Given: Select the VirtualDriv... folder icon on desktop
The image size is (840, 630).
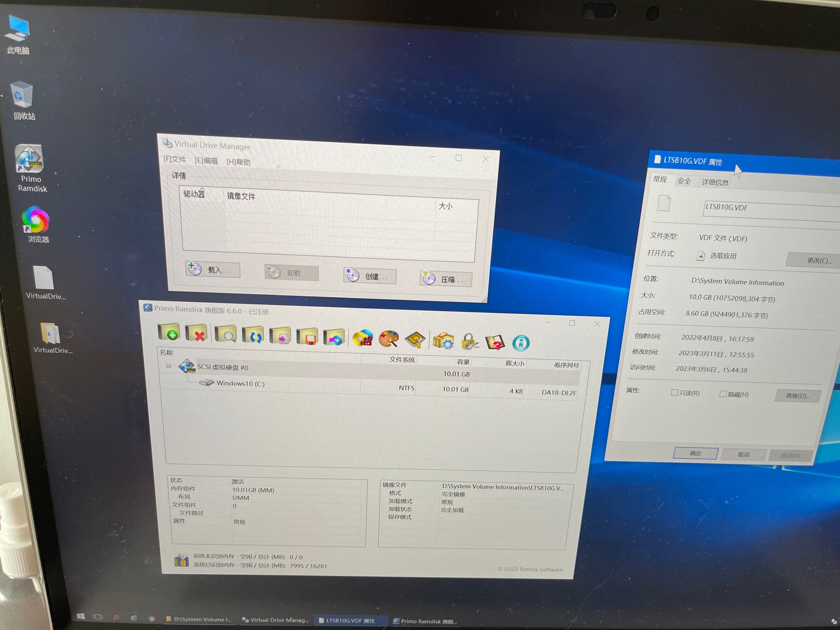Looking at the screenshot, I should point(52,338).
